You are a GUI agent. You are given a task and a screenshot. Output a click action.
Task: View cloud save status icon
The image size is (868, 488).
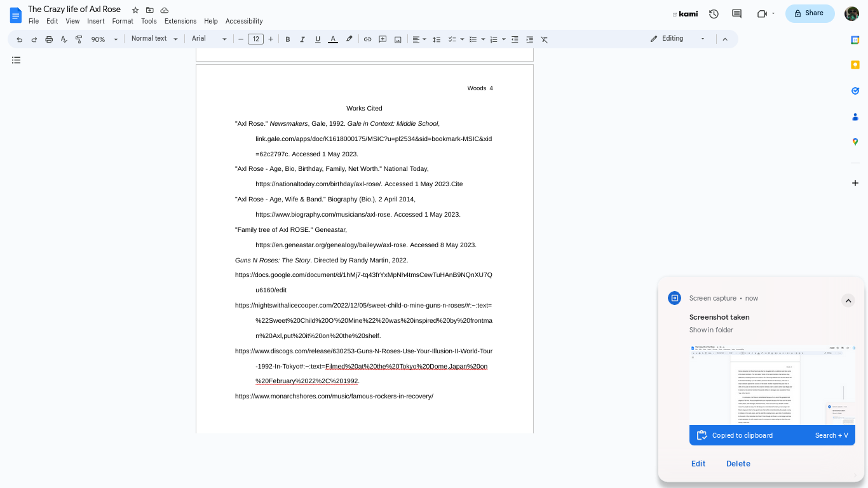pyautogui.click(x=165, y=10)
